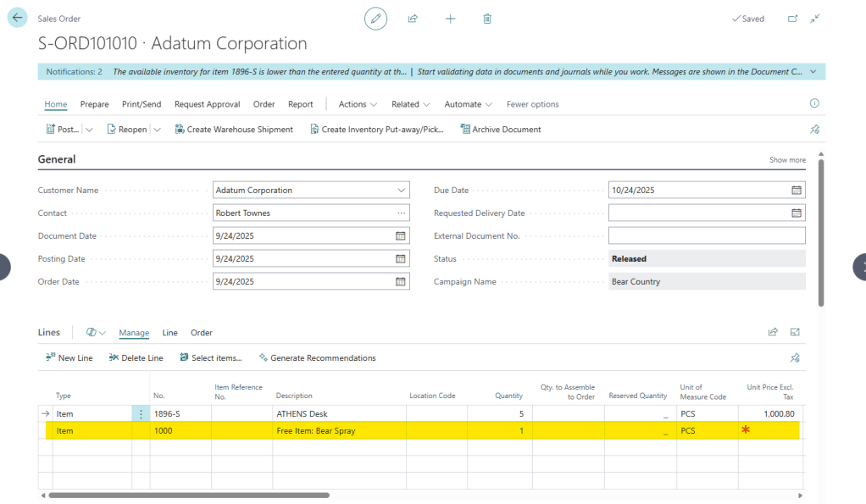The height and width of the screenshot is (504, 866).
Task: Click Create Warehouse Shipment
Action: point(234,130)
